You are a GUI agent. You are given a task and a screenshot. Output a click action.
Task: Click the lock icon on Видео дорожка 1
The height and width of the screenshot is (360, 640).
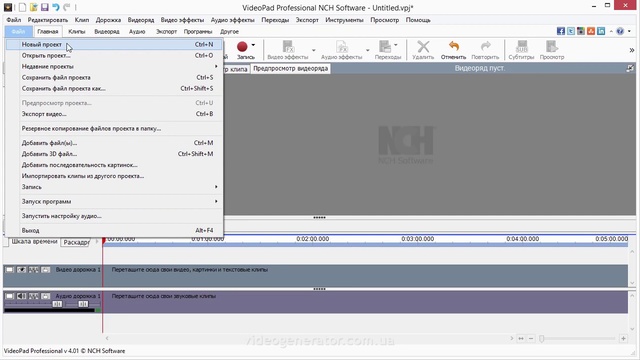[x=46, y=270]
